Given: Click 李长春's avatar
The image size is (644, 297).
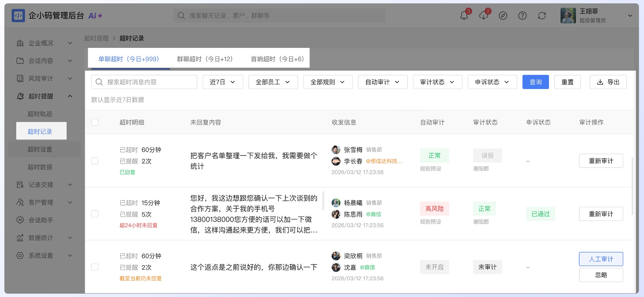Looking at the screenshot, I should (336, 161).
